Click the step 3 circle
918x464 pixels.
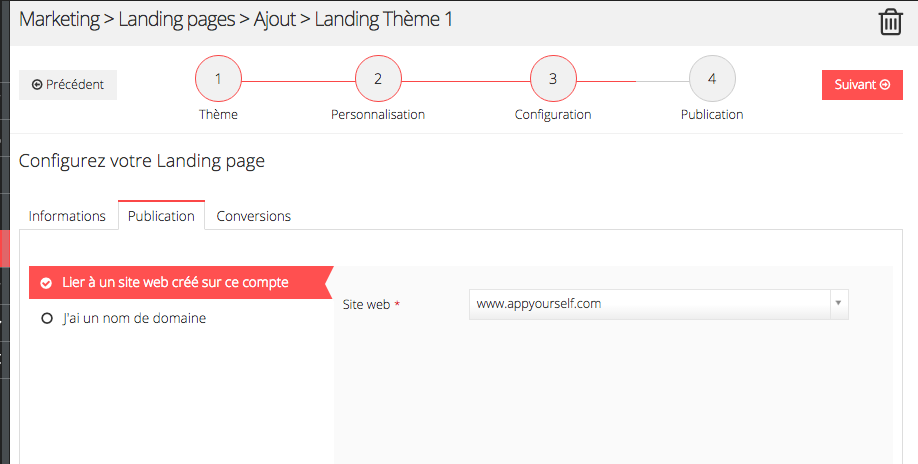point(553,78)
